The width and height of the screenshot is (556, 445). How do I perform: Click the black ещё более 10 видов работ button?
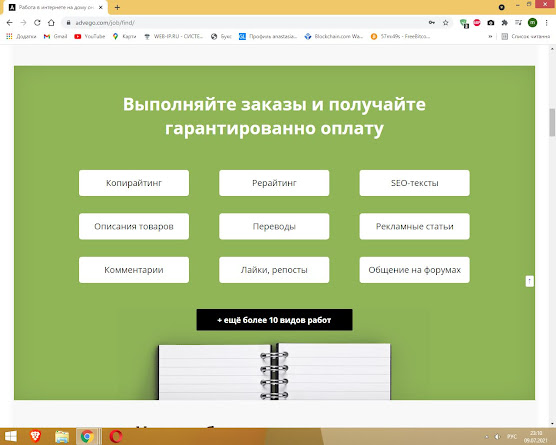click(274, 320)
